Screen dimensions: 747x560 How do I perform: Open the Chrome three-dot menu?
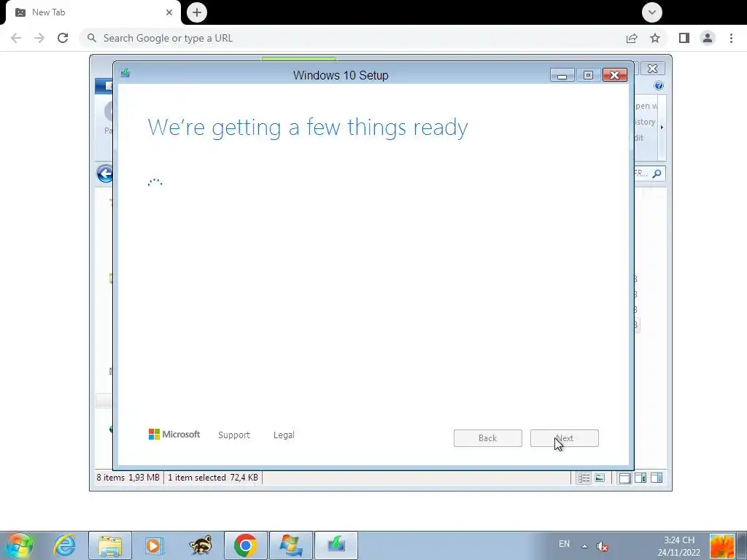tap(731, 38)
